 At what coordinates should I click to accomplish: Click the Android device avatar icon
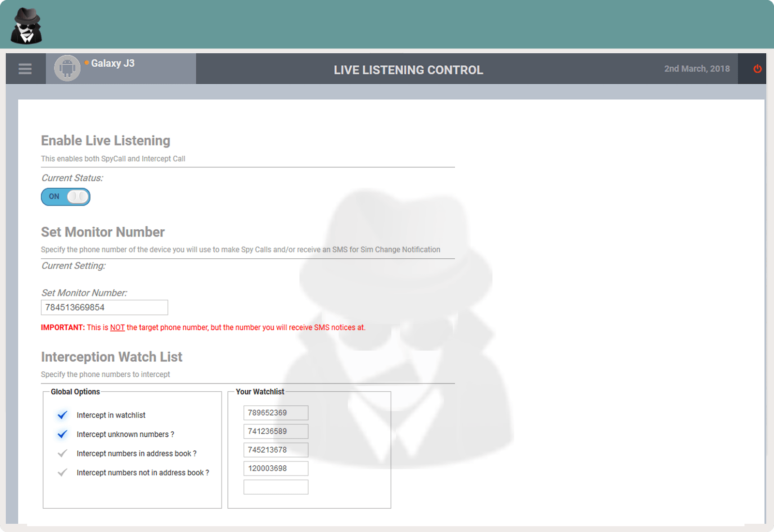coord(67,68)
